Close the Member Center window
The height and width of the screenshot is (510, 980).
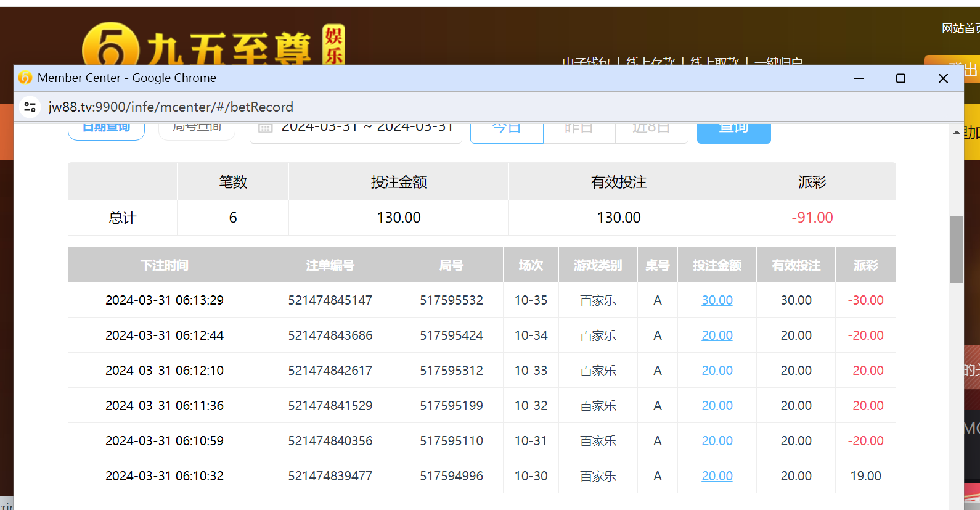pos(942,78)
